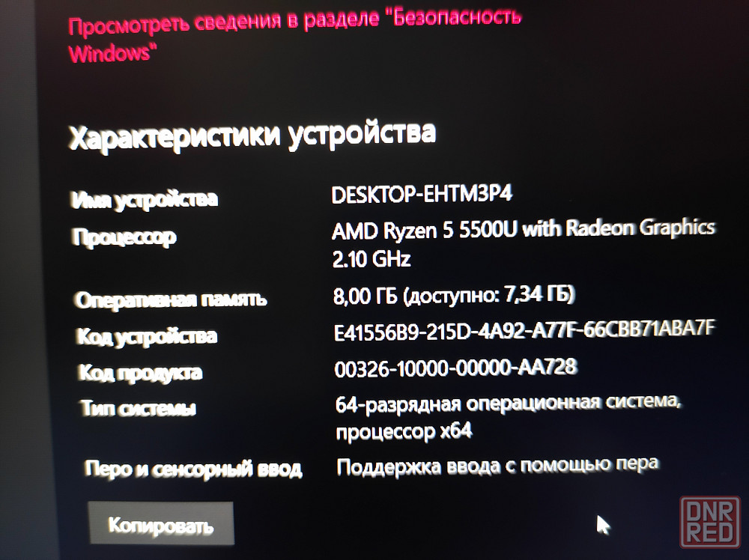Click the DNR RED watermark logo
The height and width of the screenshot is (560, 749).
(710, 521)
